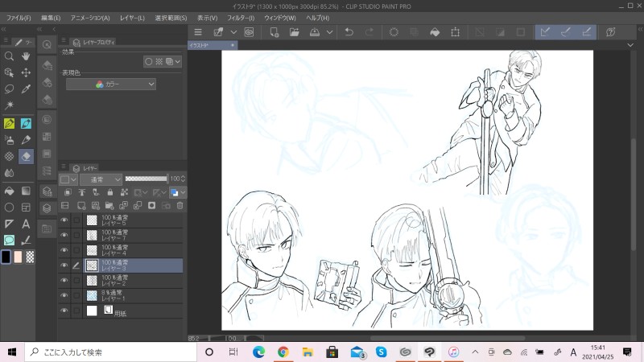Select the Text tool

tap(27, 224)
